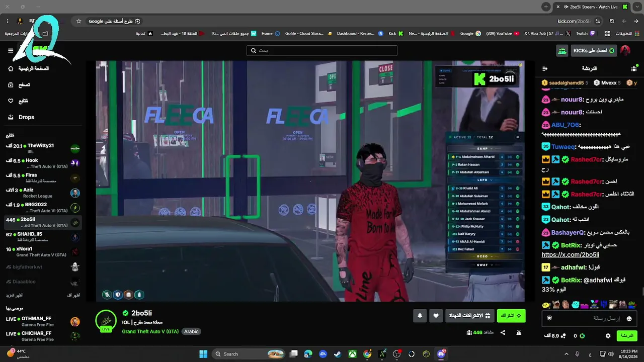Open the Following heart icon in sidebar
Screen dimensions: 644x362
(x=11, y=101)
